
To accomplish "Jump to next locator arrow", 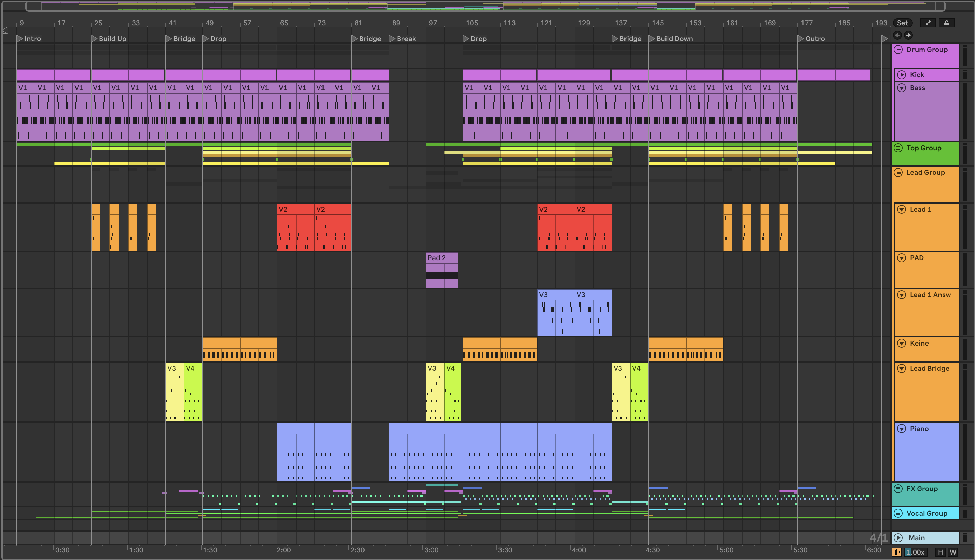I will pyautogui.click(x=908, y=36).
